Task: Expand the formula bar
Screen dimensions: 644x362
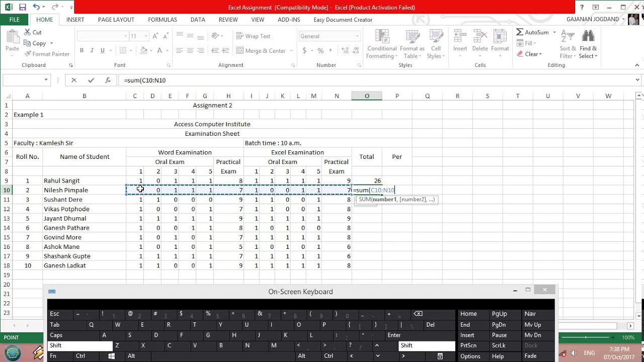Action: [638, 80]
